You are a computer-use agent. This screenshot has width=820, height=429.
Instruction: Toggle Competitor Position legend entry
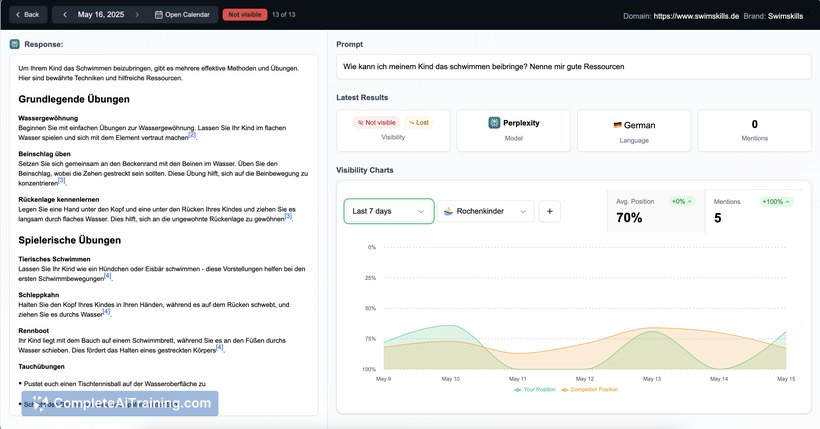(x=589, y=390)
